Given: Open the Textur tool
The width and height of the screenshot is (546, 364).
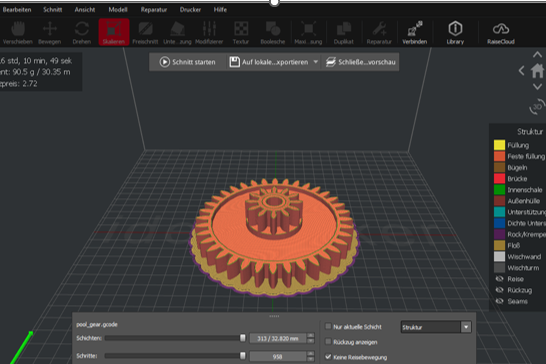Looking at the screenshot, I should click(241, 32).
